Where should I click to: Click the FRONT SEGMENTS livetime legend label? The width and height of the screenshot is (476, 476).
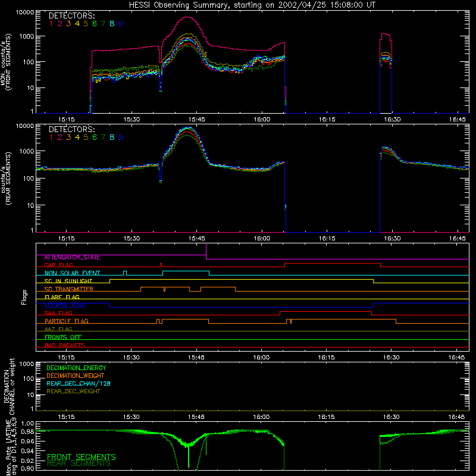point(82,457)
